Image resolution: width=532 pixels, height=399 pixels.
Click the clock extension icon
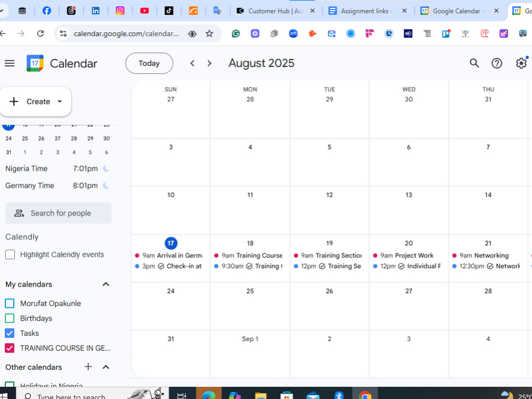[389, 33]
